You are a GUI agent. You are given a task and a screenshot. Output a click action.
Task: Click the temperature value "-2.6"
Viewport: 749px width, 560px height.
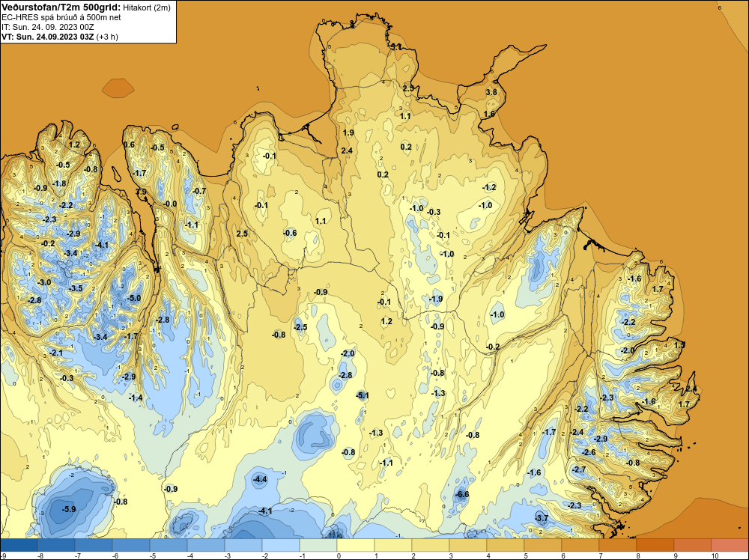[x=589, y=453]
